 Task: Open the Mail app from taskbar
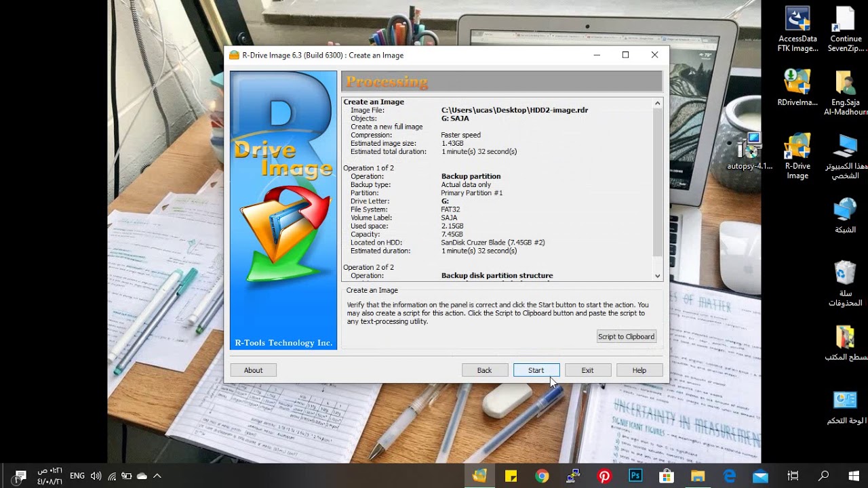coord(760,476)
